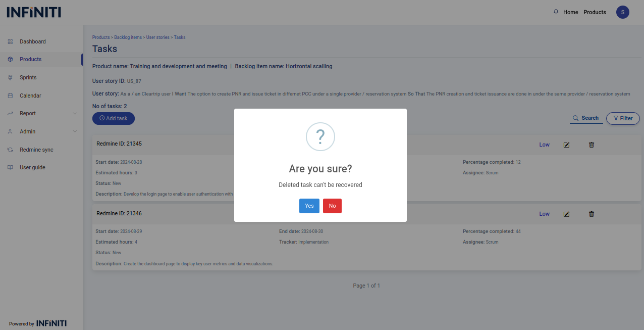Open the Filter options

[x=623, y=118]
